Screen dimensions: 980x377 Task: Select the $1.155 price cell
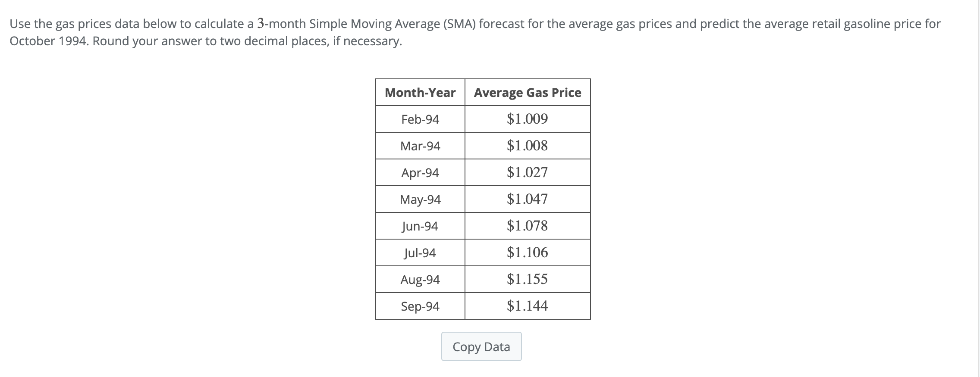[x=527, y=279]
